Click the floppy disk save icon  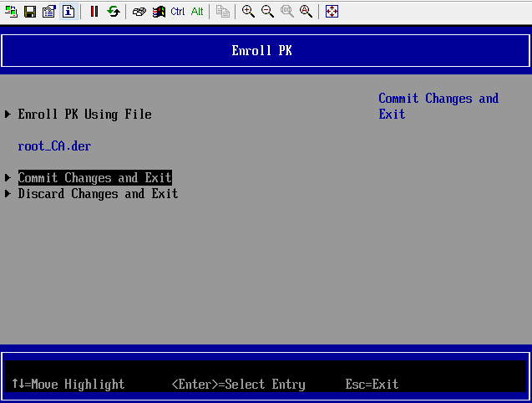[x=29, y=12]
